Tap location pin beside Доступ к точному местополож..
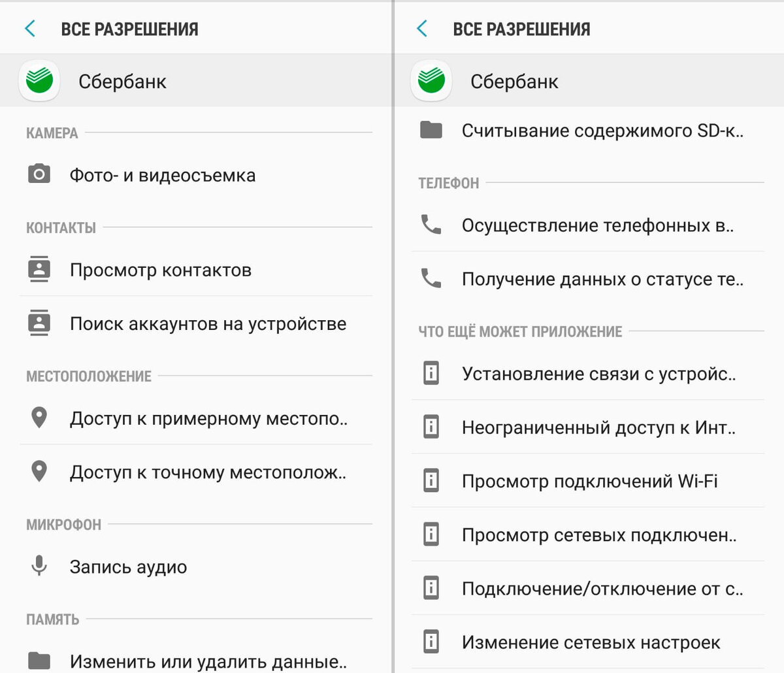Viewport: 784px width, 673px height. pos(39,471)
